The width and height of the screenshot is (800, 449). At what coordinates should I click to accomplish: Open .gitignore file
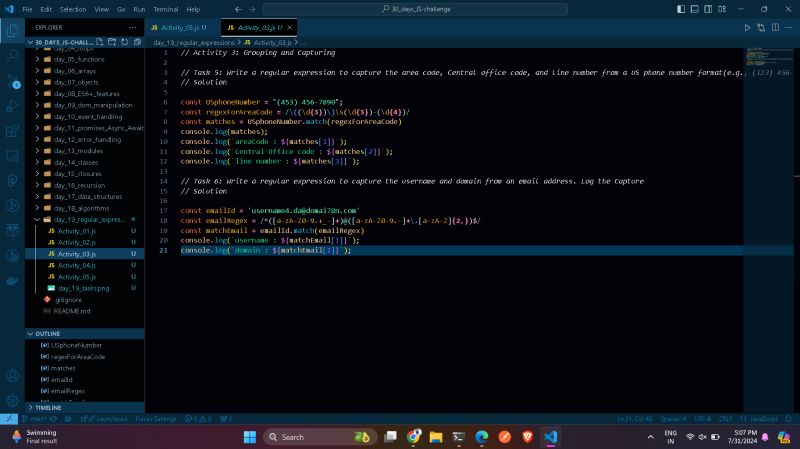[85, 300]
